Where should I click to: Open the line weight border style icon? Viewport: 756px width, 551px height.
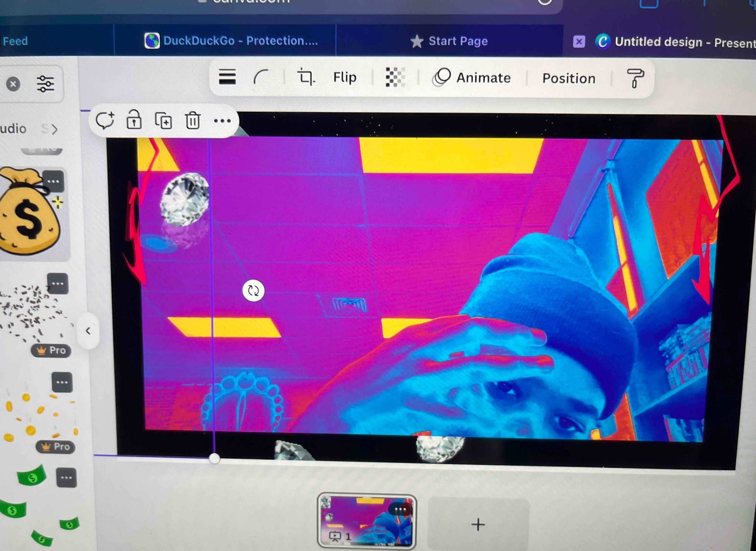pyautogui.click(x=227, y=77)
